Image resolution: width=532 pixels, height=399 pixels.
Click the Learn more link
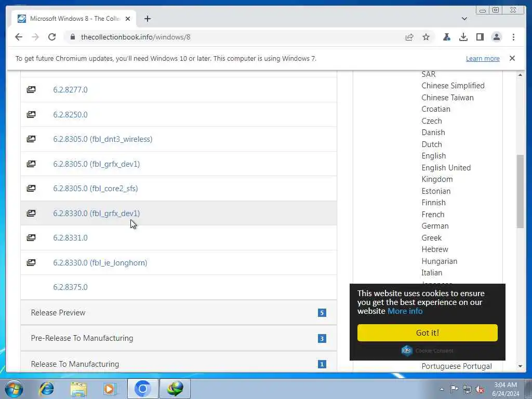(483, 58)
